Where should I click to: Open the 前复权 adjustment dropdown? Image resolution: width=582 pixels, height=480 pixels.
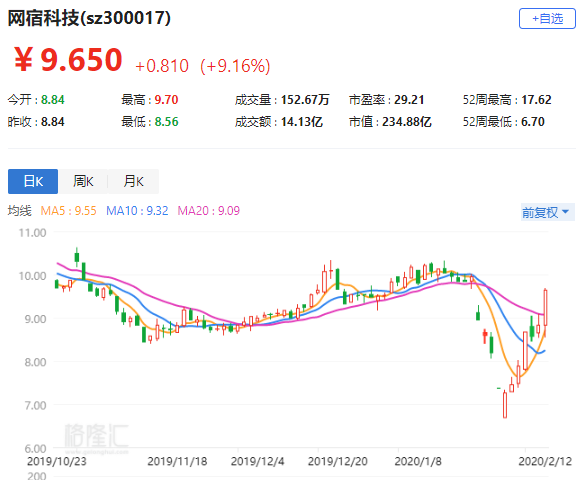pyautogui.click(x=547, y=212)
